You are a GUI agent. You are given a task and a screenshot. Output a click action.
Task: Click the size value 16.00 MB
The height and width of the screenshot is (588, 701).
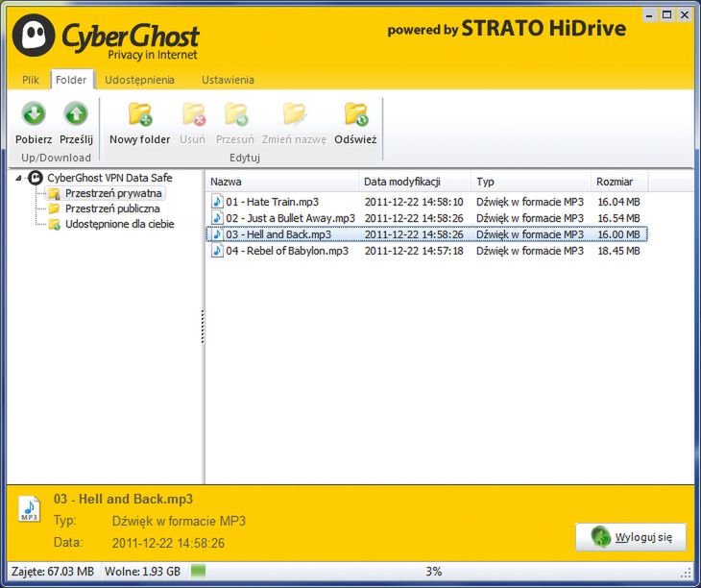[618, 234]
